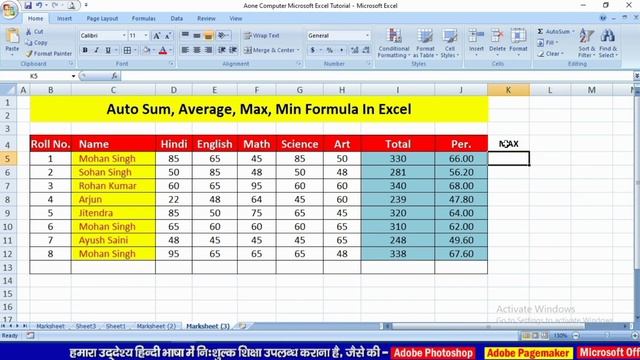This screenshot has width=640, height=360.
Task: Open the View ribbon tab
Action: (236, 18)
